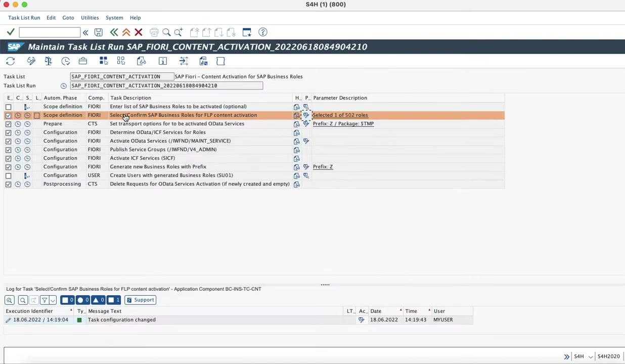Click the green Enter checkmark icon
This screenshot has width=625, height=364.
pyautogui.click(x=10, y=32)
